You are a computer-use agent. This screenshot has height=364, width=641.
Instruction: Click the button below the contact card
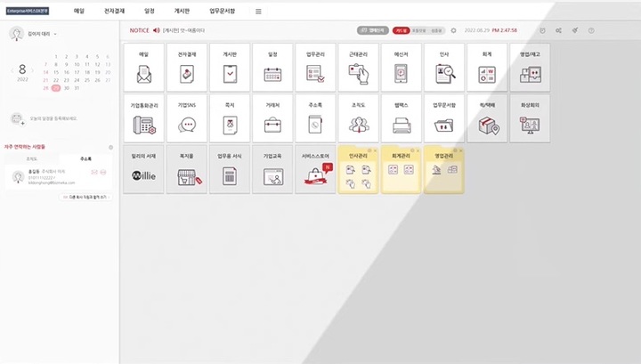[x=85, y=197]
